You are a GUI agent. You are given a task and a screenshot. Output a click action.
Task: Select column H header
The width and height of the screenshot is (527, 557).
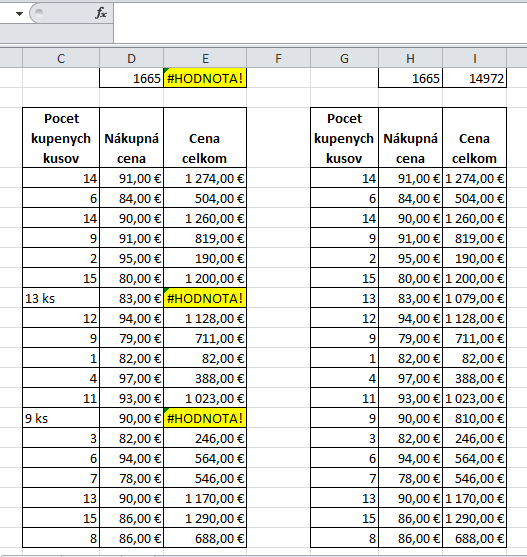[x=411, y=59]
